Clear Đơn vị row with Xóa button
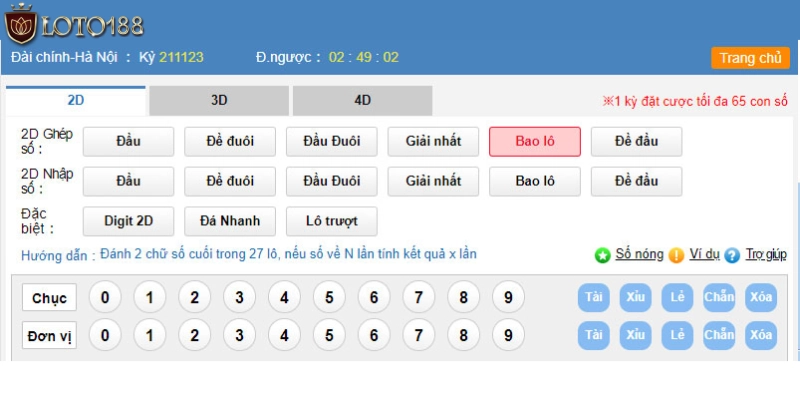 (761, 335)
